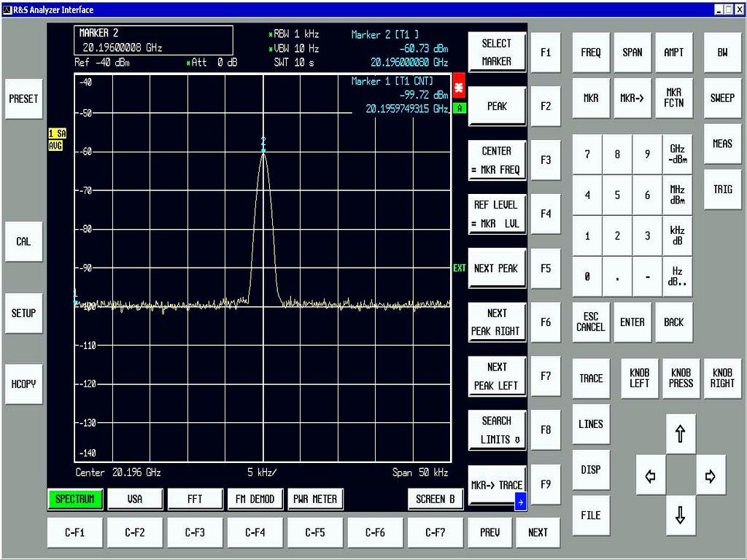Click the MARKER 2 frequency entry field
This screenshot has width=747, height=560.
[153, 41]
